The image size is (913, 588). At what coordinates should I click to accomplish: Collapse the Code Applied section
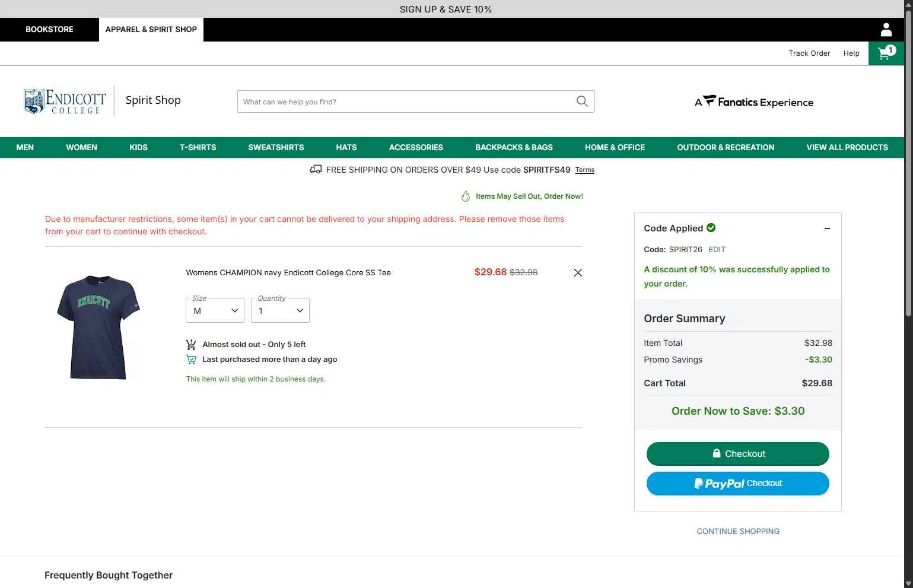click(827, 228)
